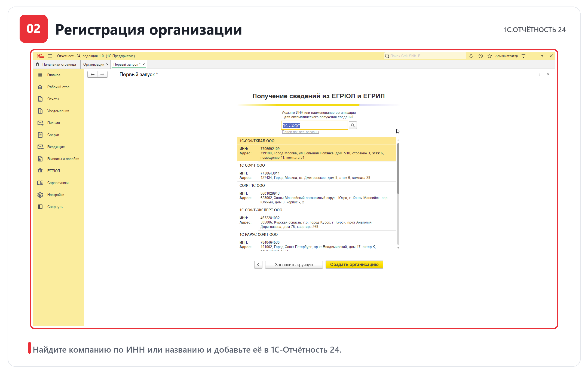Click the global search field Поиск Ctrl+Shift+F
The height and width of the screenshot is (373, 588).
[x=425, y=56]
